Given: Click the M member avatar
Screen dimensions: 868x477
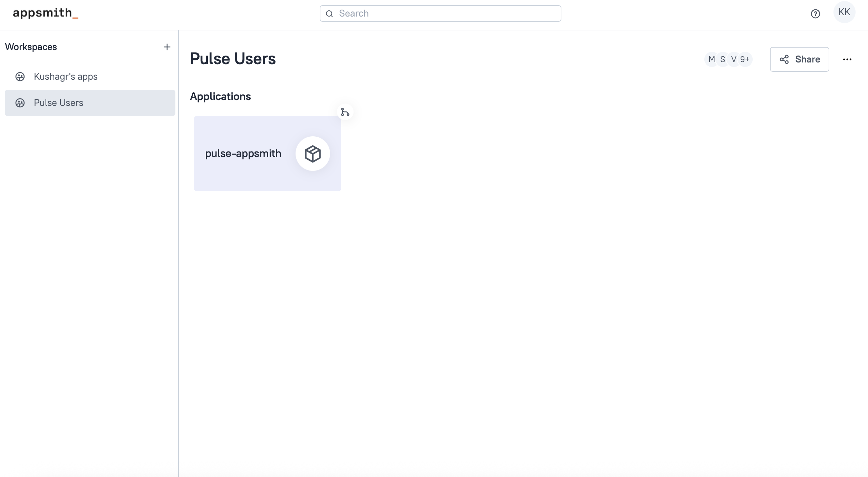Looking at the screenshot, I should pos(711,59).
